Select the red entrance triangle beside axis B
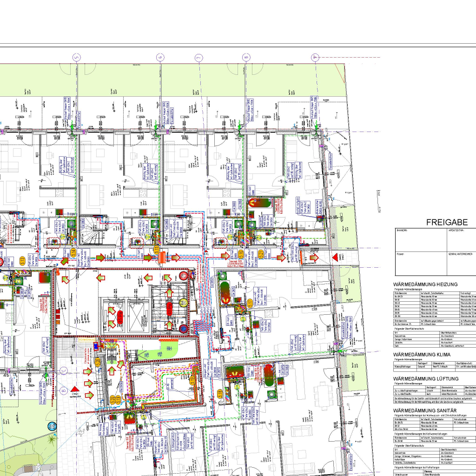The width and height of the screenshot is (476, 476). 75,389
